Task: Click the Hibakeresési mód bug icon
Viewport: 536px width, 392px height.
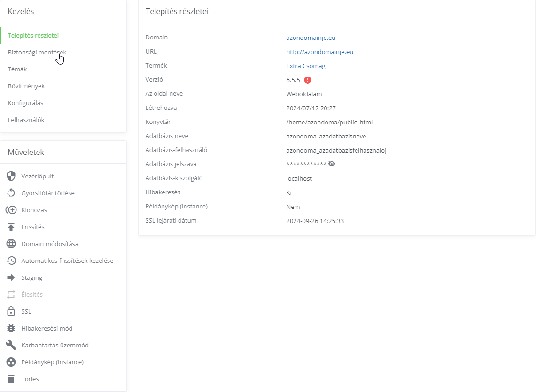Action: click(x=11, y=328)
